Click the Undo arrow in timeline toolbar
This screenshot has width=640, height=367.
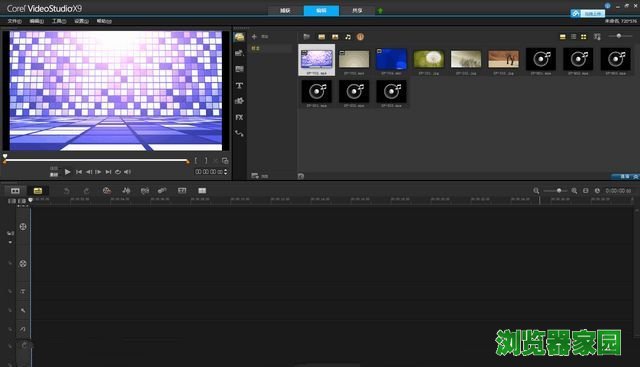tap(67, 191)
